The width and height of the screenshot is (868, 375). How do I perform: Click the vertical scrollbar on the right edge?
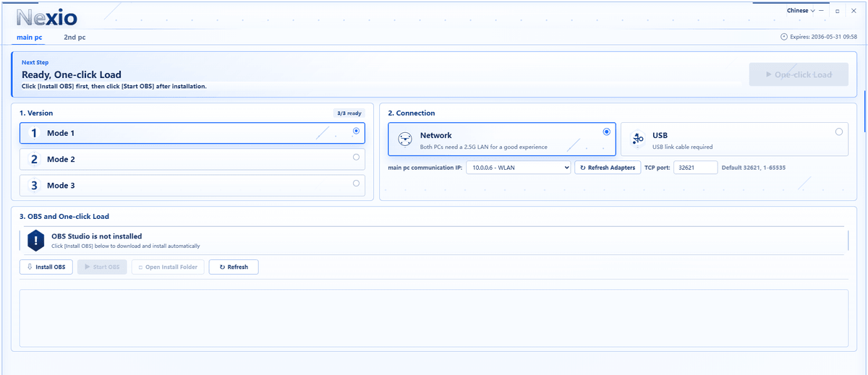(865, 112)
